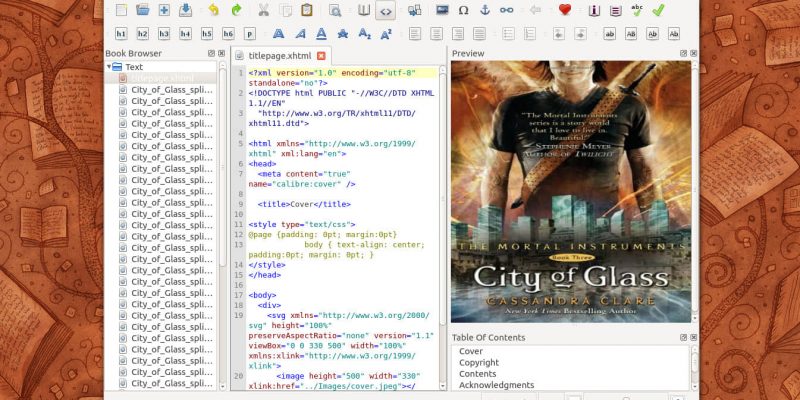The image size is (800, 400).
Task: Click the icon right of Code View
Action: click(414, 10)
